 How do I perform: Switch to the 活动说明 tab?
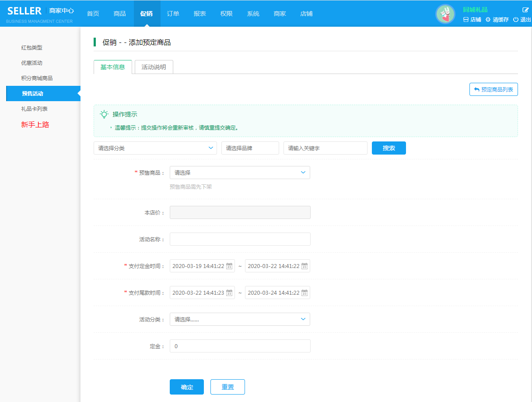pyautogui.click(x=154, y=67)
